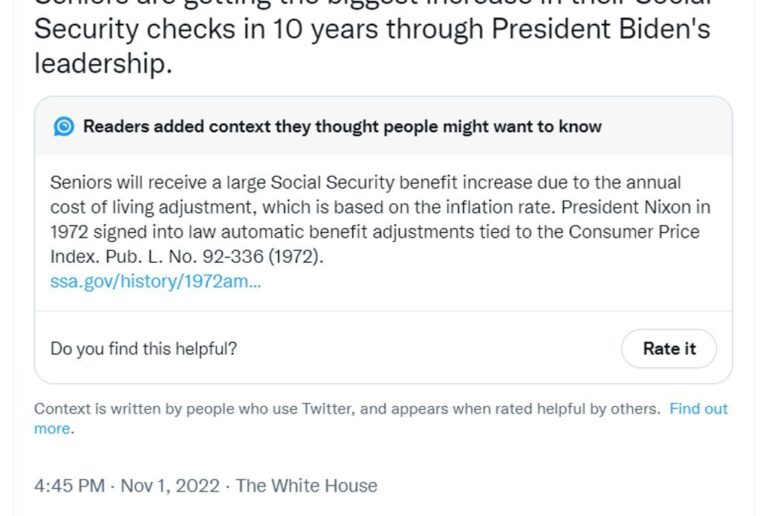Click the word leadership. in the tweet
780x516 pixels.
click(103, 63)
